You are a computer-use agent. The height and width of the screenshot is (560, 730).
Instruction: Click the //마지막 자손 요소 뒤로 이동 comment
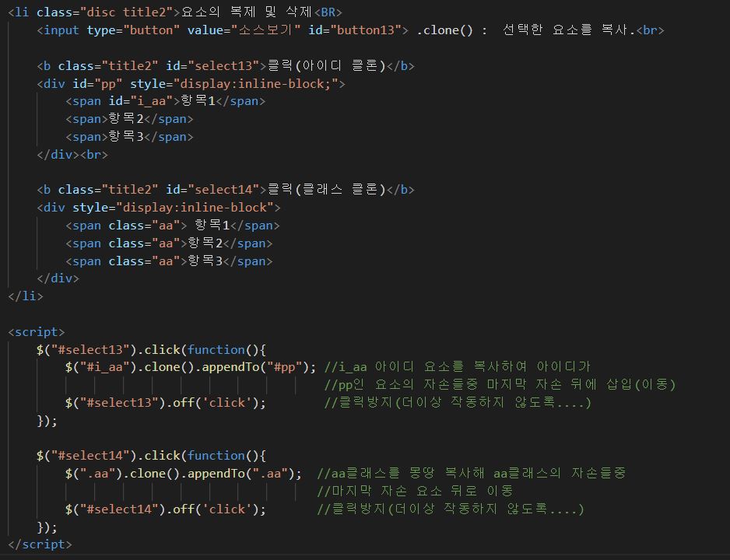(415, 491)
